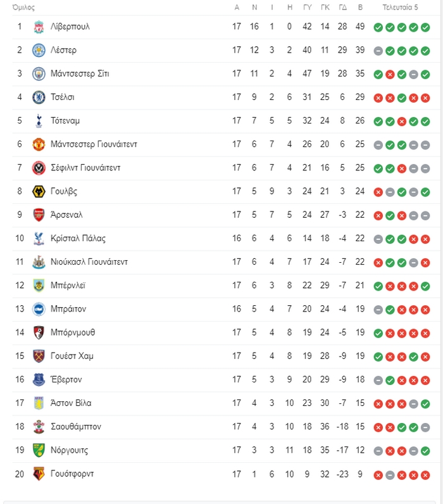Screen dimensions: 443x504
Task: Click the Όμιλος column header
Action: [23, 8]
